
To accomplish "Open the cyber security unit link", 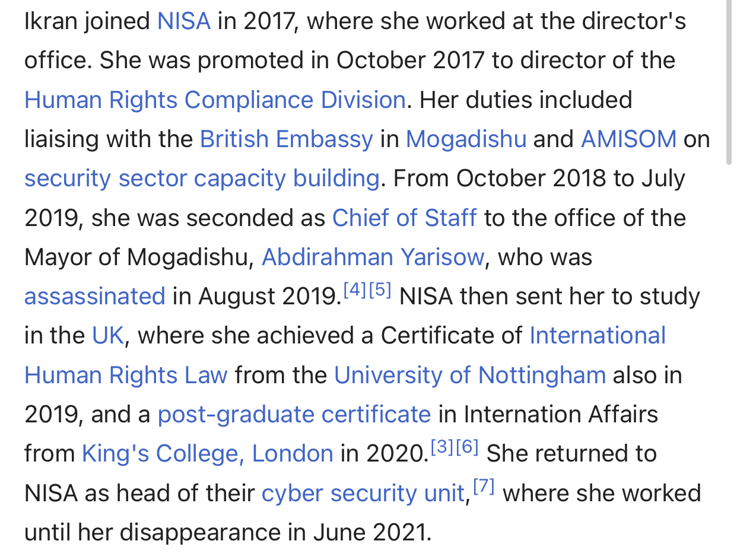I will [363, 494].
